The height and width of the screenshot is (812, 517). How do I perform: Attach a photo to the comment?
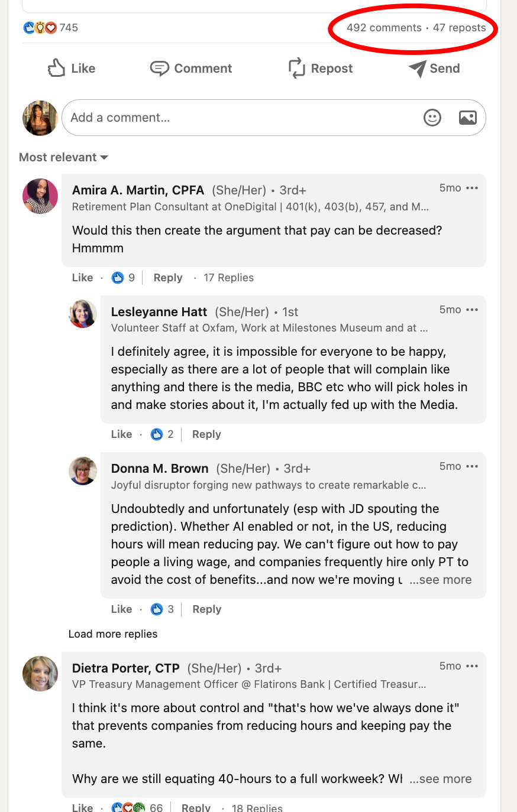467,118
